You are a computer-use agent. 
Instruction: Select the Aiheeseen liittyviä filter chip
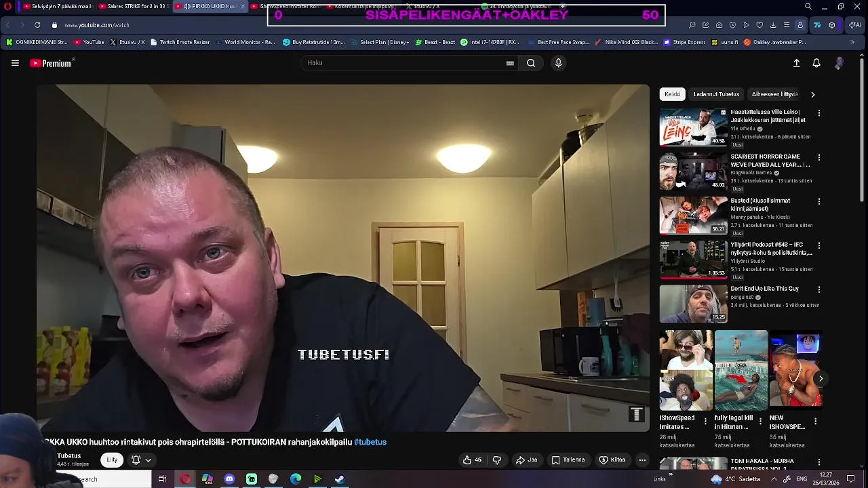click(774, 94)
